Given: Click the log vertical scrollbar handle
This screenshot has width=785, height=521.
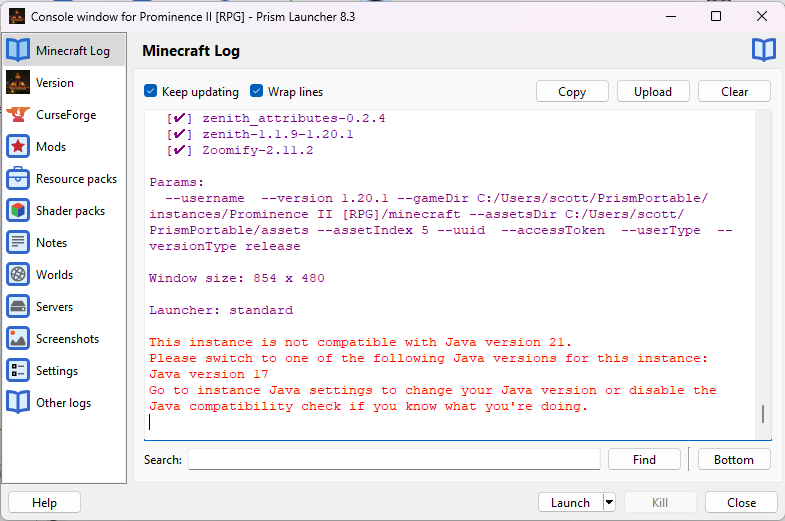Looking at the screenshot, I should point(762,413).
